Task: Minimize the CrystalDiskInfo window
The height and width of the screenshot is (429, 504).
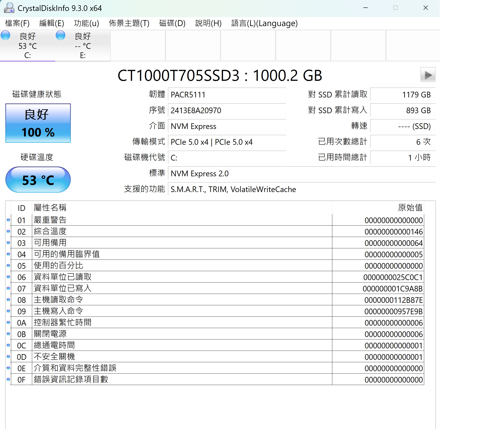Action: pos(365,8)
